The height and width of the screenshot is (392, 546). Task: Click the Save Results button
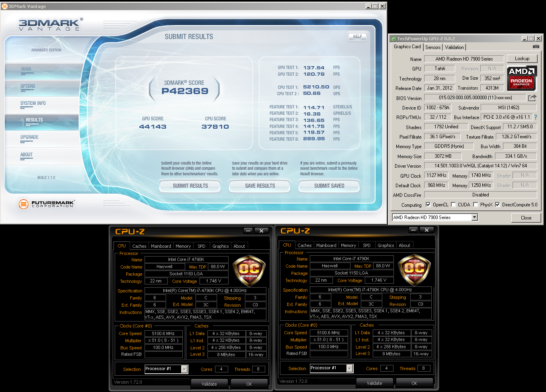(x=260, y=186)
